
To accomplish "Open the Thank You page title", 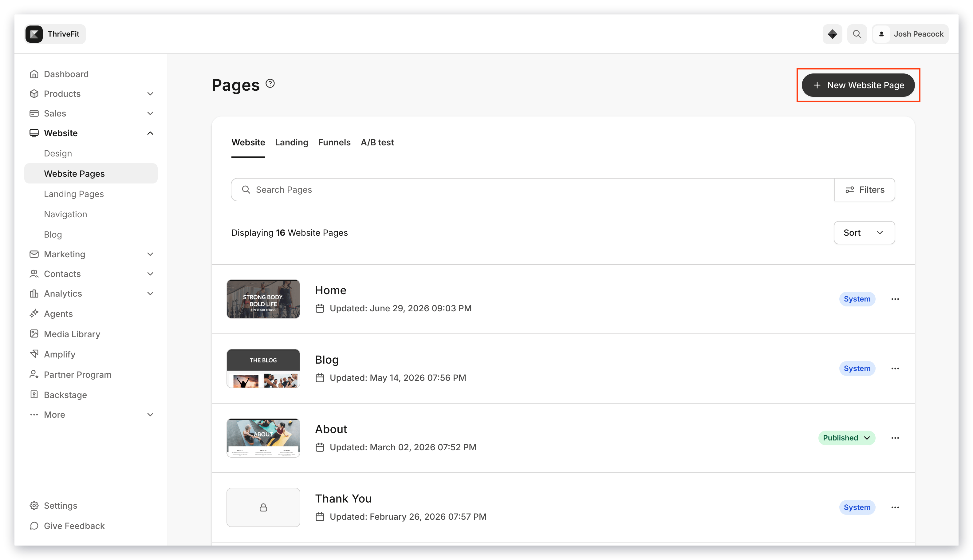I will point(343,499).
